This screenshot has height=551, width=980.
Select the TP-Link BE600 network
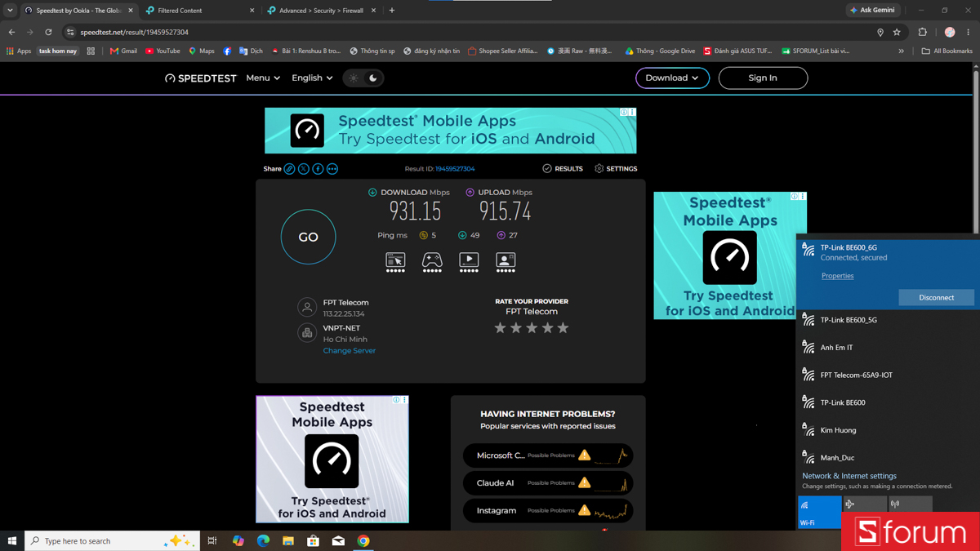point(888,402)
